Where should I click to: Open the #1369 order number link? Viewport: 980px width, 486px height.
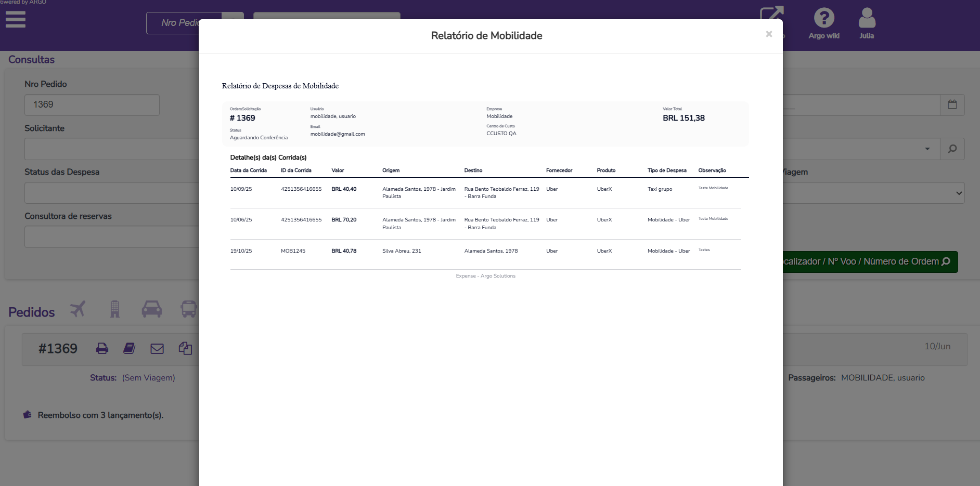click(x=58, y=349)
